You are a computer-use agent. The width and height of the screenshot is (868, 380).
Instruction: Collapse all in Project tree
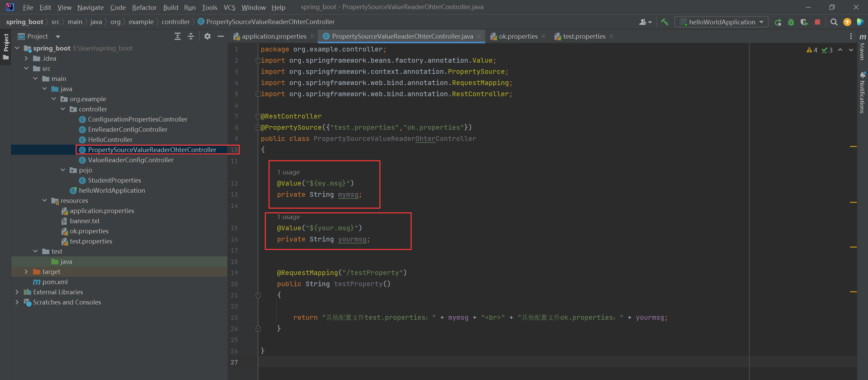click(191, 36)
